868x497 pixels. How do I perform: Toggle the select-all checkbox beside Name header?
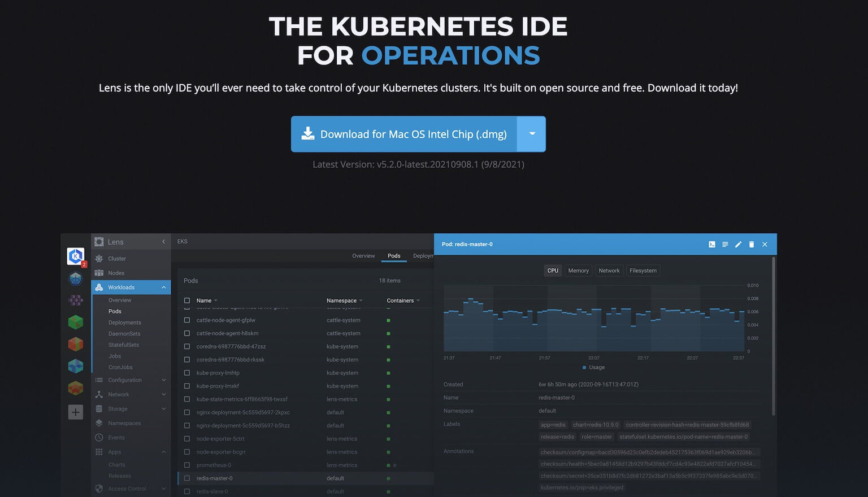pos(187,300)
